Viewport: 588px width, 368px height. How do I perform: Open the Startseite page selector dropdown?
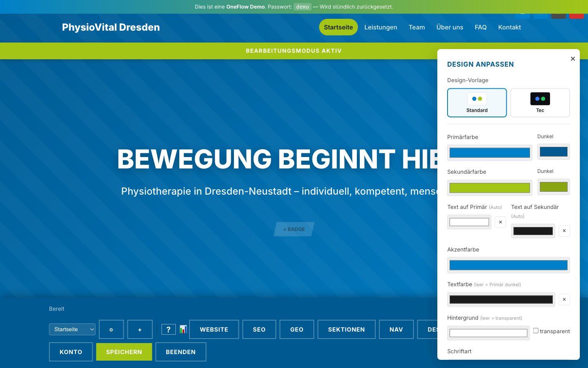pyautogui.click(x=72, y=329)
